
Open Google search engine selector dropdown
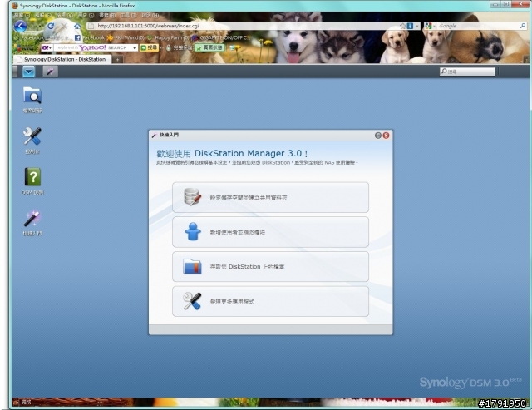(430, 26)
